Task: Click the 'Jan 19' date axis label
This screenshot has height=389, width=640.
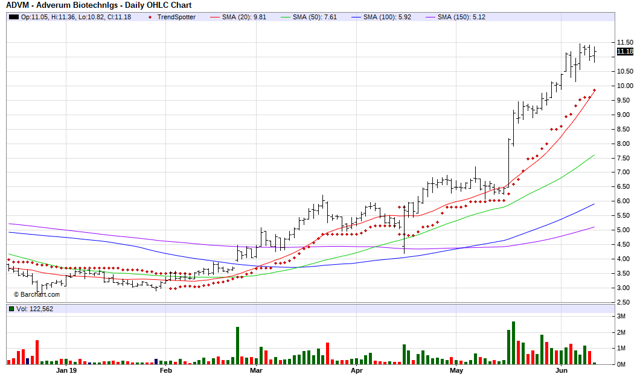Action: tap(66, 371)
